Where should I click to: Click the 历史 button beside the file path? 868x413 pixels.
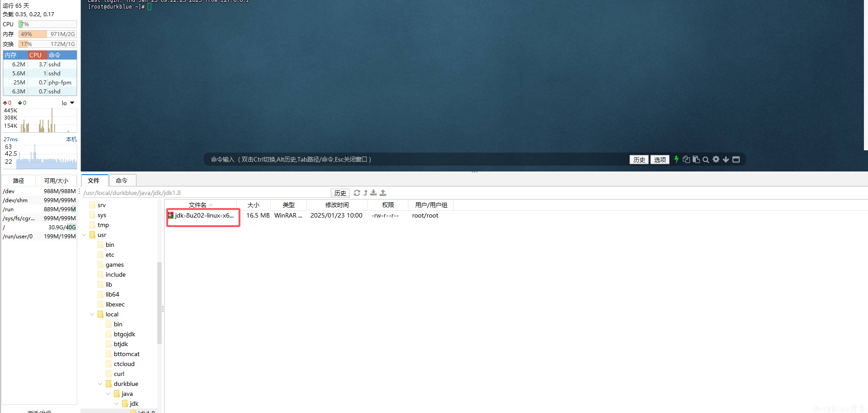click(340, 193)
